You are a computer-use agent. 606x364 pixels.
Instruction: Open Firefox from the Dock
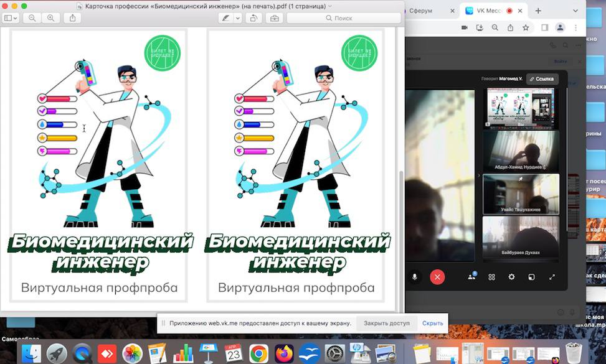[284, 353]
